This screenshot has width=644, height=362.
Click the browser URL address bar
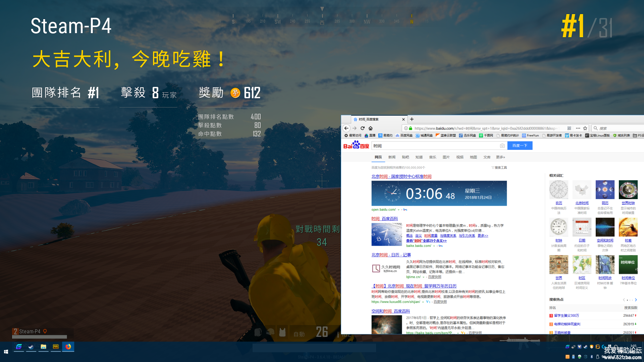(x=486, y=128)
